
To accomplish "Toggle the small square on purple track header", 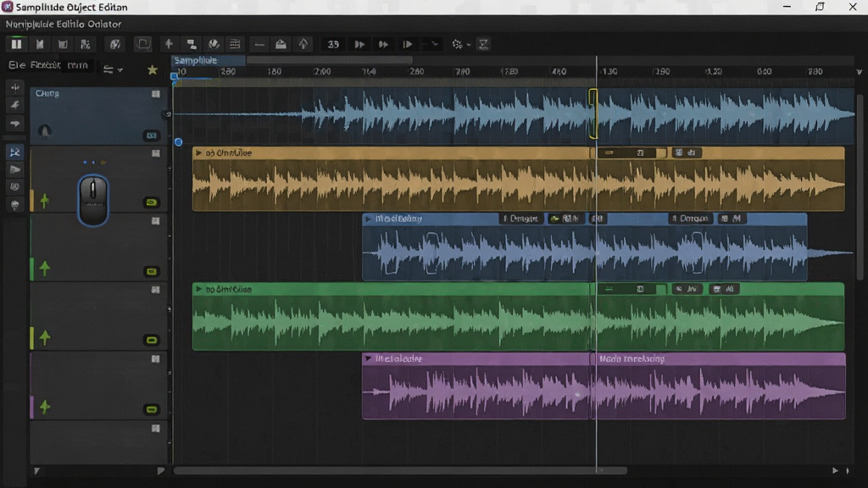I will pyautogui.click(x=156, y=359).
